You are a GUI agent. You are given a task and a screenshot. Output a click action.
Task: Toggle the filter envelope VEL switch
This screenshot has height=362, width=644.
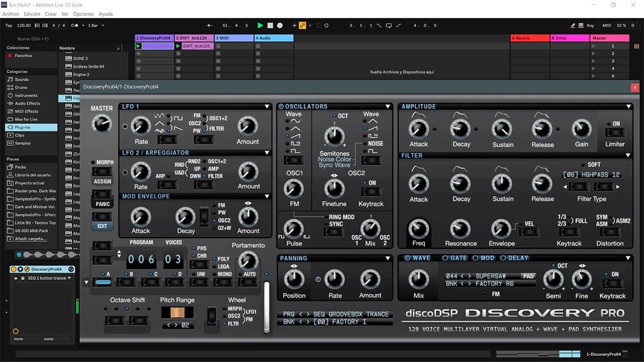tap(529, 232)
